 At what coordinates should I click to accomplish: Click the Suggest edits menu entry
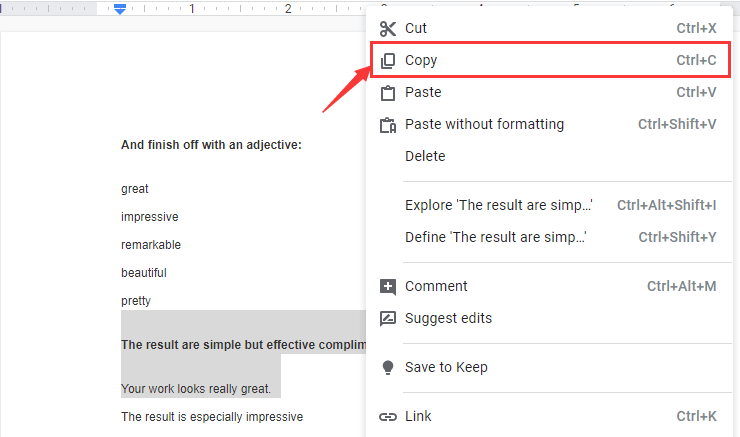[x=448, y=319]
